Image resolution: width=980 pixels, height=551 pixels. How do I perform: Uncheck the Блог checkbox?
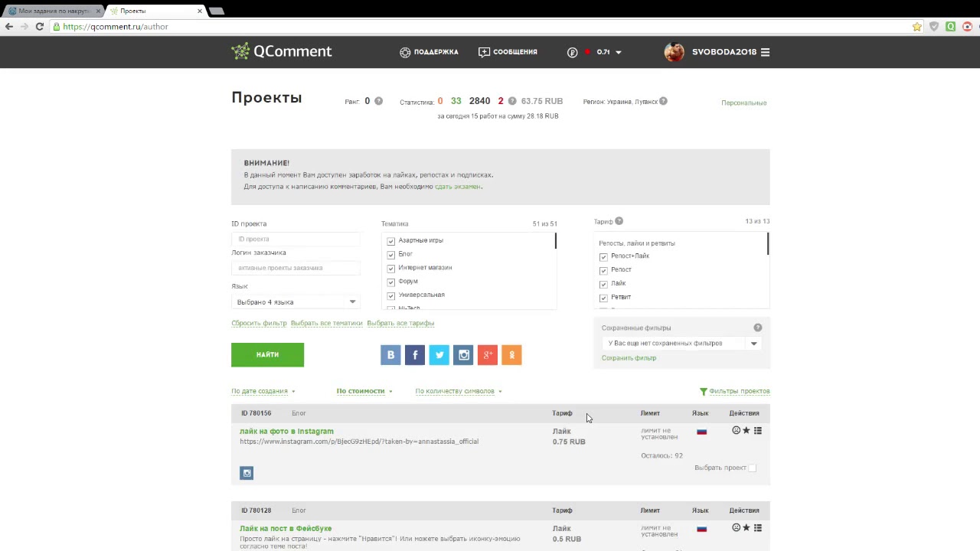pos(391,254)
